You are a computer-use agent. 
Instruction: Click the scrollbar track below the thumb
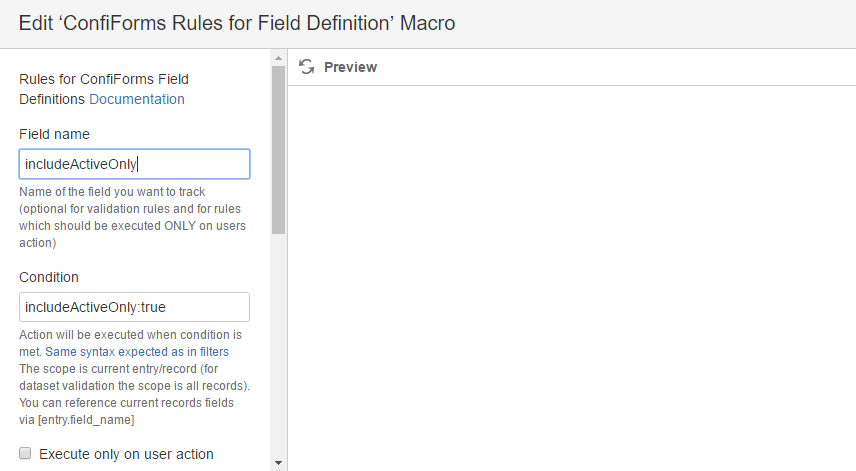coord(278,350)
